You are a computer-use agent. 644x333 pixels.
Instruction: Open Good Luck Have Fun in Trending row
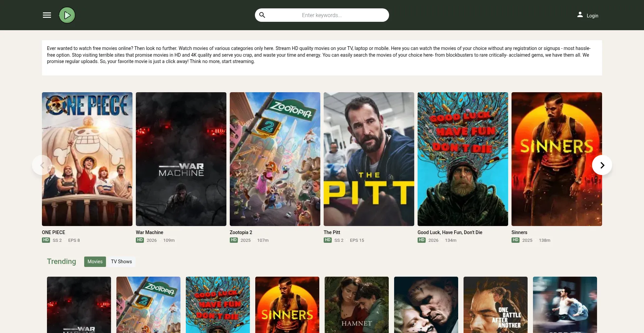(218, 305)
